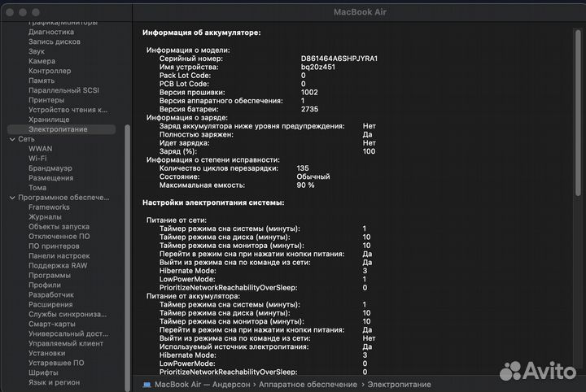Click the MacBook Air icon in the path bar
This screenshot has height=392, width=586.
(147, 383)
